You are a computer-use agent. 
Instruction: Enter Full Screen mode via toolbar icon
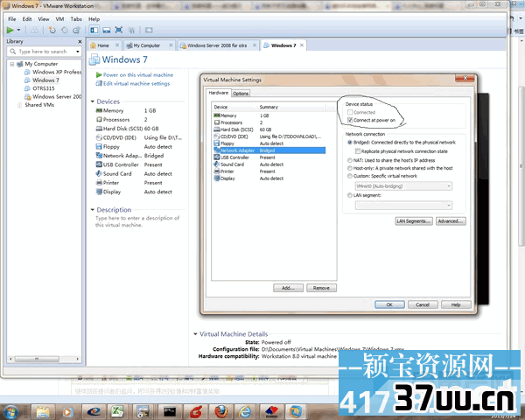(118, 30)
